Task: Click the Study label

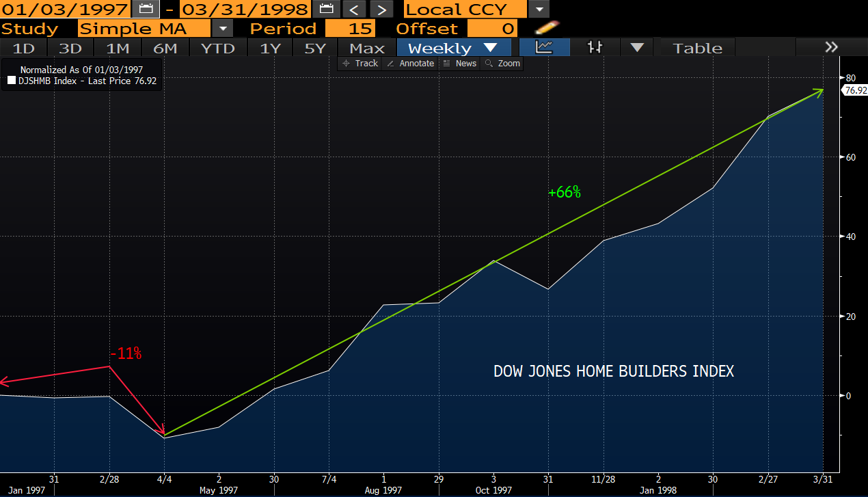Action: coord(29,29)
